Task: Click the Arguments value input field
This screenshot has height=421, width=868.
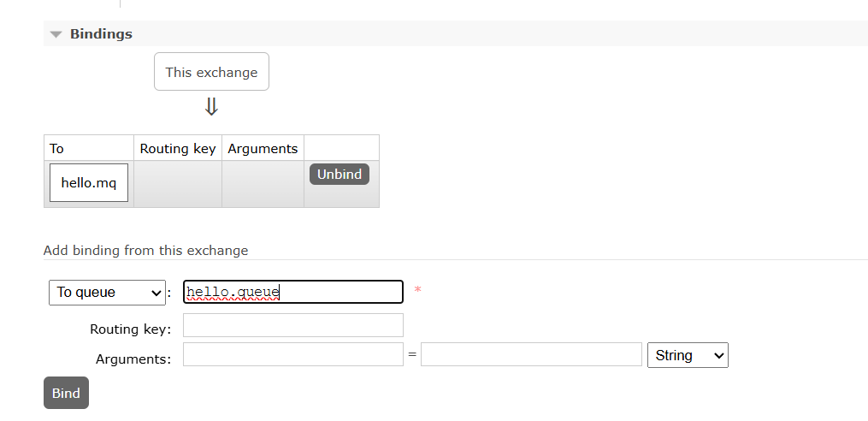Action: (x=530, y=354)
